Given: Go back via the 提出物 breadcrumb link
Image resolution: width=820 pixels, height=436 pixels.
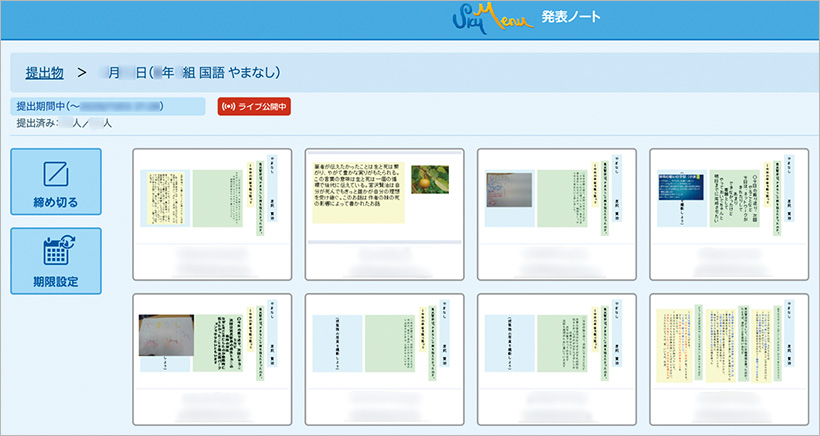Looking at the screenshot, I should pyautogui.click(x=44, y=72).
